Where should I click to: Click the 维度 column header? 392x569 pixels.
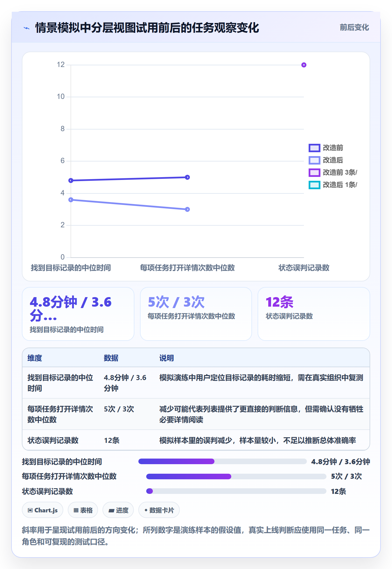click(x=35, y=358)
